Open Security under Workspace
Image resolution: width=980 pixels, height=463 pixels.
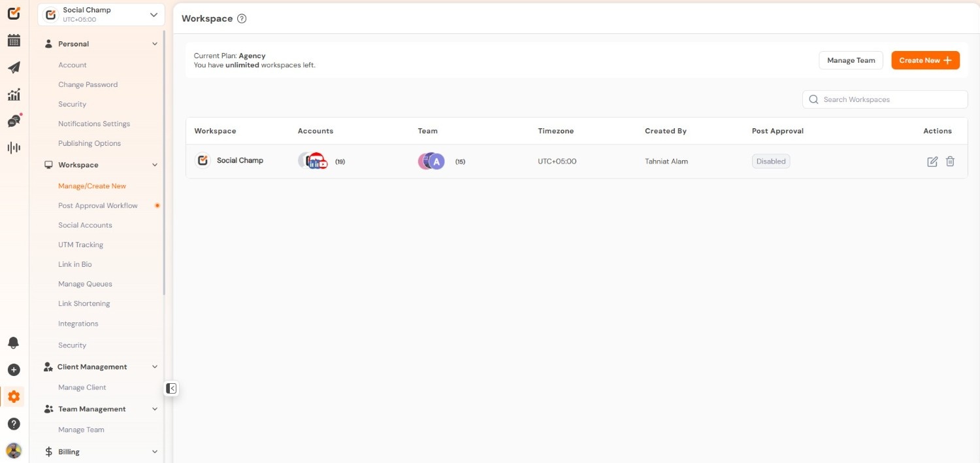[x=72, y=345]
